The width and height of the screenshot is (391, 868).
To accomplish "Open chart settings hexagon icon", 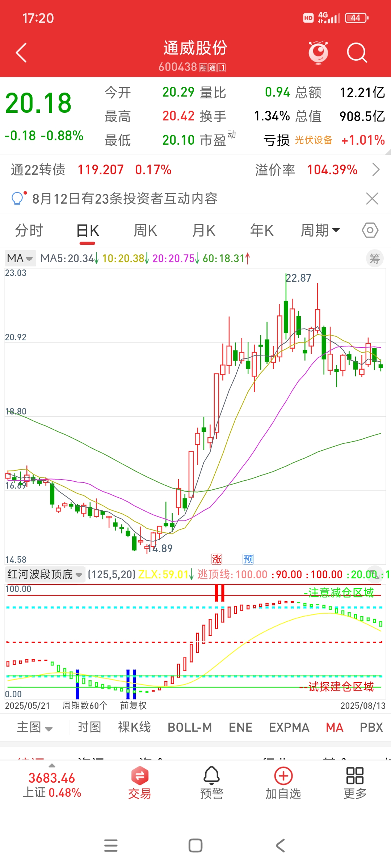I will point(370,230).
